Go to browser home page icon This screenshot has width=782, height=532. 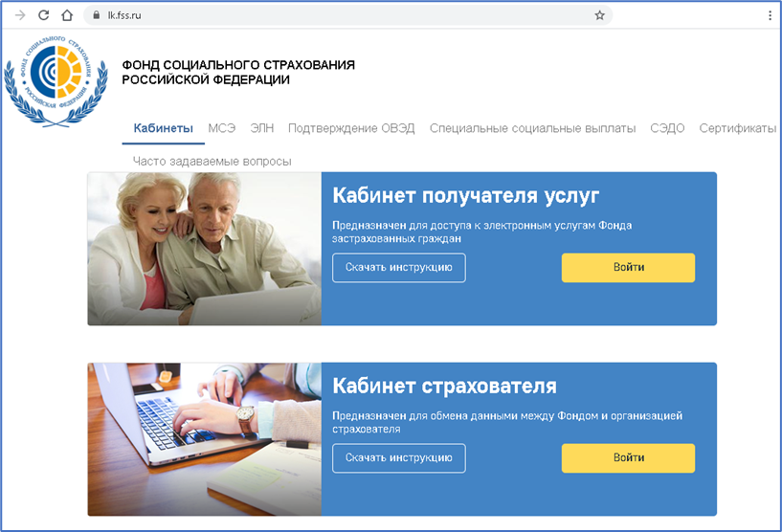67,15
